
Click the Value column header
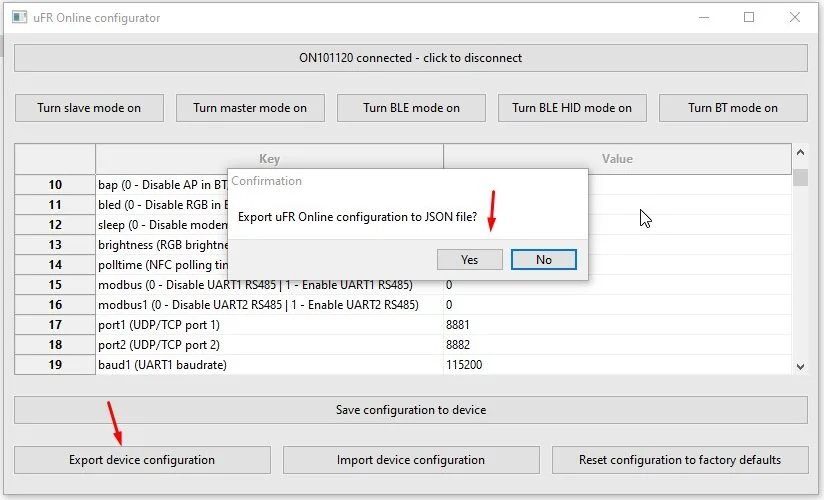pos(617,159)
